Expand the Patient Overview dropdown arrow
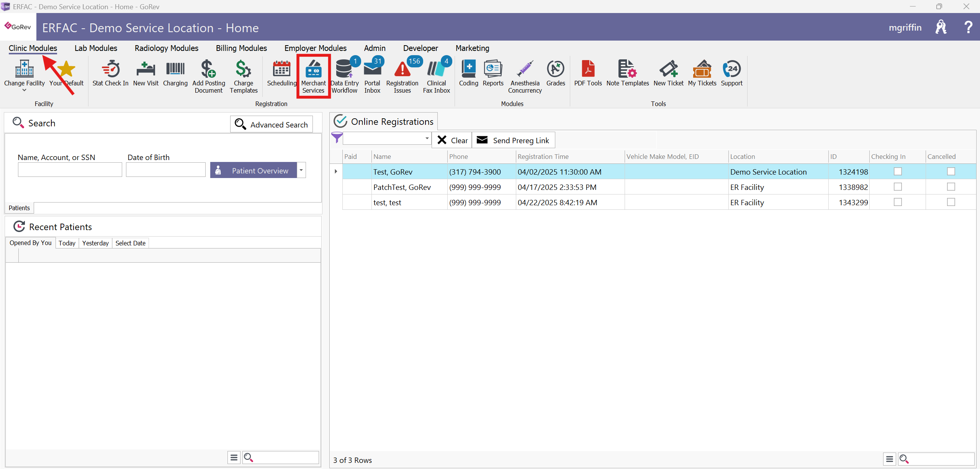The width and height of the screenshot is (980, 469). point(301,170)
